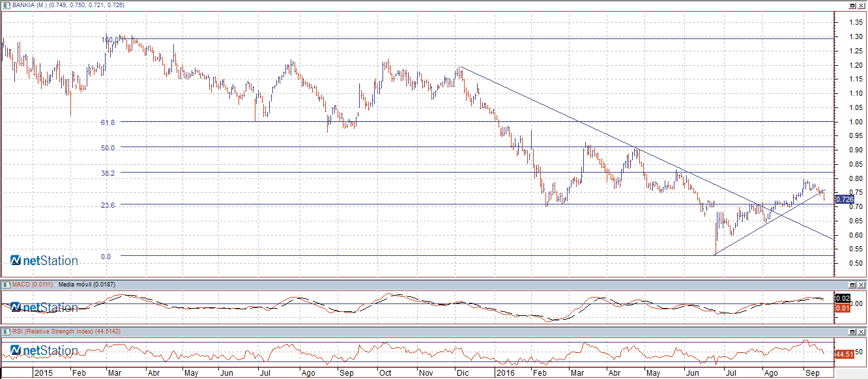The width and height of the screenshot is (868, 379).
Task: Click the RSI value tag 44.51
Action: (844, 354)
